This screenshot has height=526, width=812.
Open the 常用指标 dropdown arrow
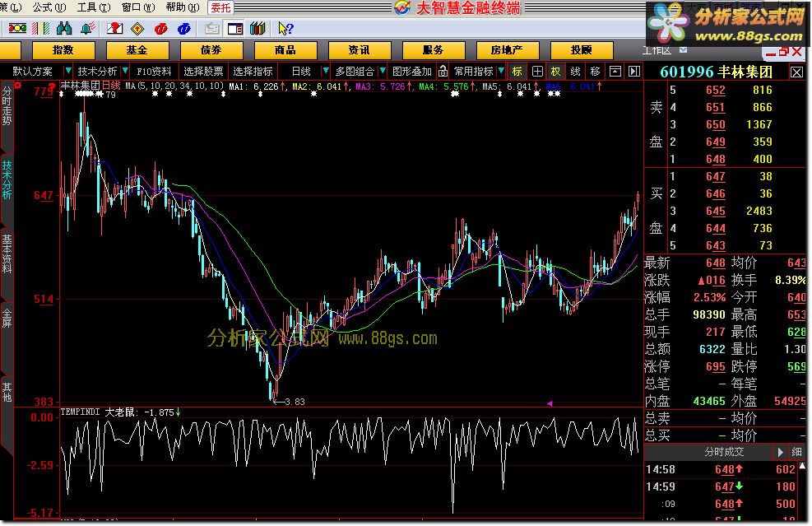tap(501, 71)
